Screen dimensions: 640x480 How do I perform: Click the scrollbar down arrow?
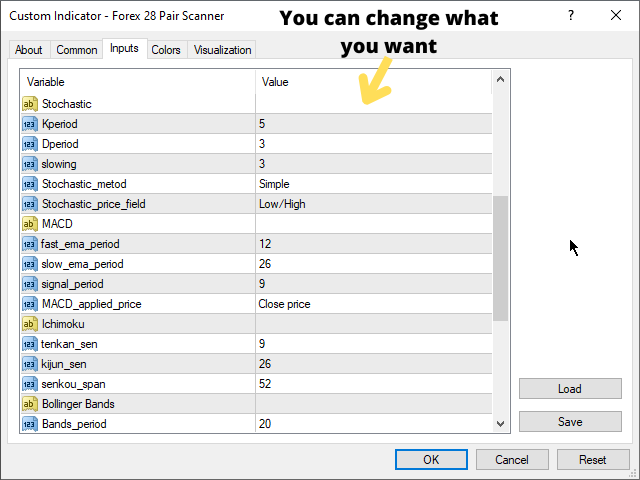click(x=500, y=424)
